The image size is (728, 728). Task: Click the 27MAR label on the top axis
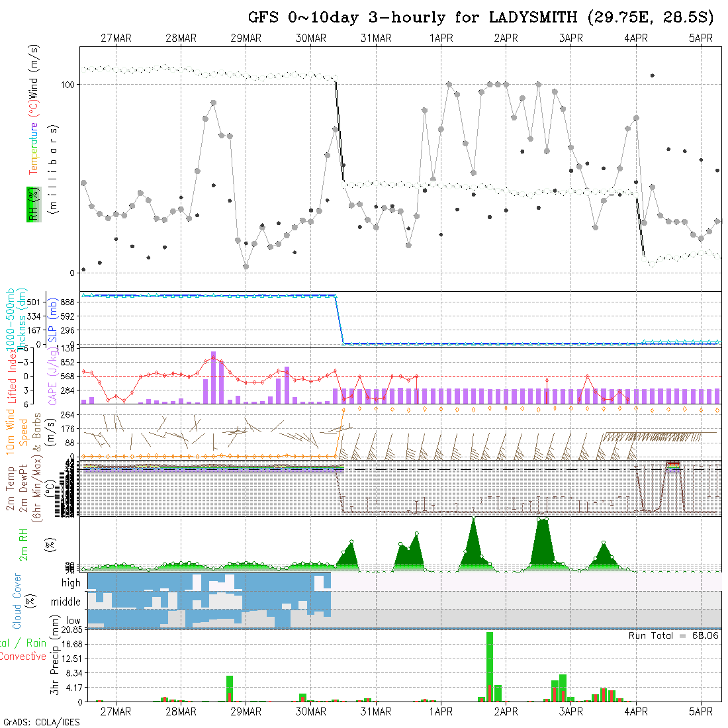(116, 38)
